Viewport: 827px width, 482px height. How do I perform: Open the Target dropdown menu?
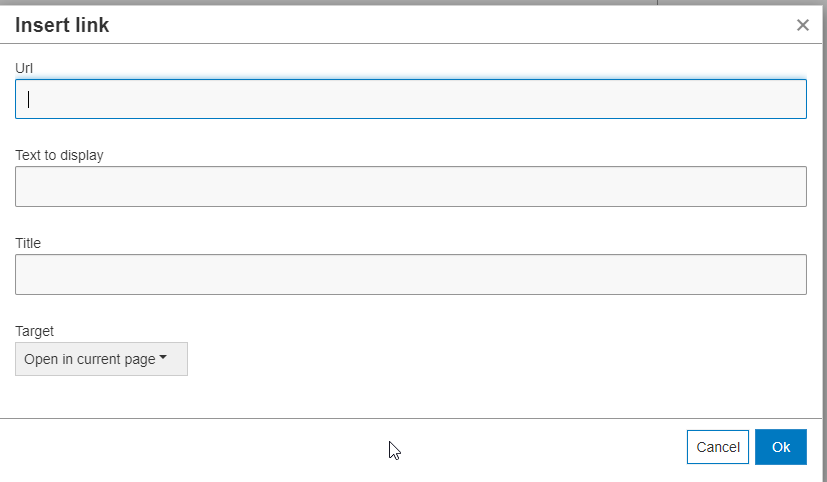[x=101, y=359]
